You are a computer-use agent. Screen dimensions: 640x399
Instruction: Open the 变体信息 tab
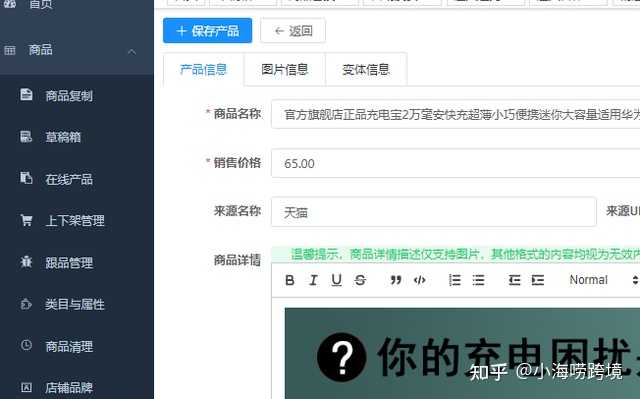tap(366, 70)
